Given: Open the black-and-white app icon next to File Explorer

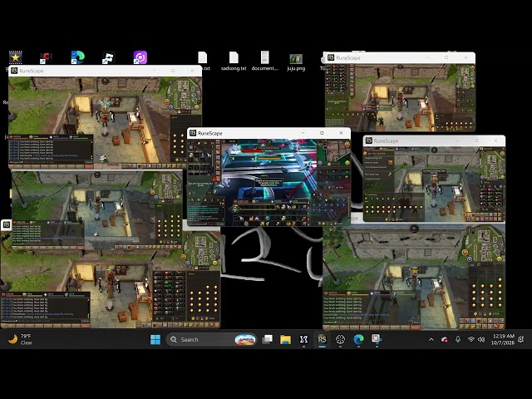Looking at the screenshot, I should coord(303,339).
